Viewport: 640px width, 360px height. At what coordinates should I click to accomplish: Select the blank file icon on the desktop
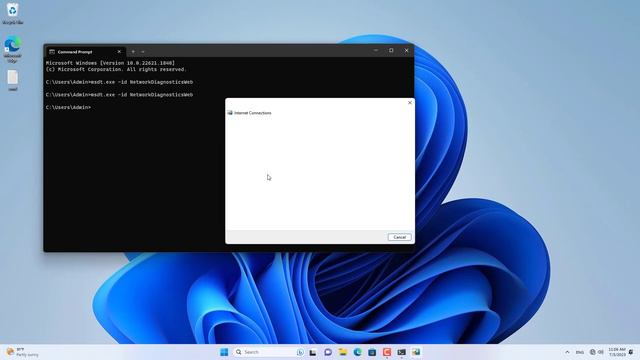coord(13,80)
